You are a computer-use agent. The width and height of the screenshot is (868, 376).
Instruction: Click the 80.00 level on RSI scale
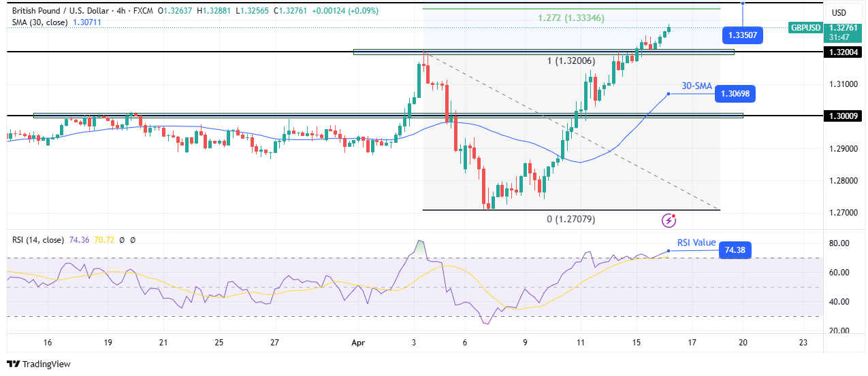tap(839, 243)
